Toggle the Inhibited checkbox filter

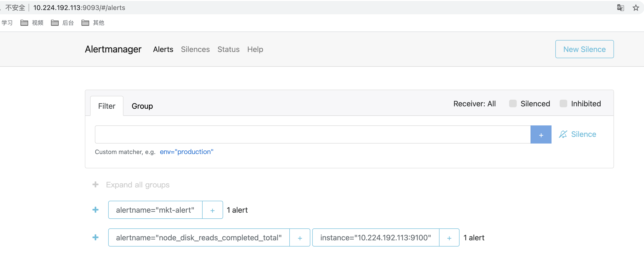[563, 103]
